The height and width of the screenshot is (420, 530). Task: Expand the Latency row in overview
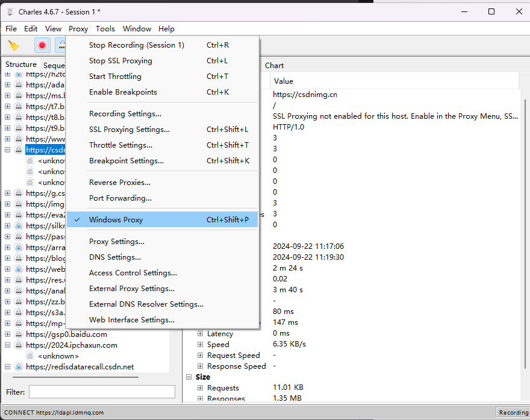[x=201, y=334]
